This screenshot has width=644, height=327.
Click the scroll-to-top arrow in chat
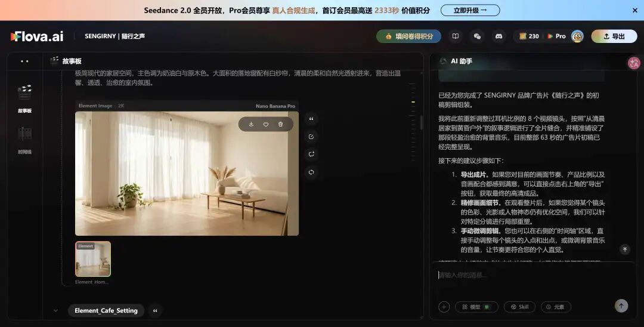pyautogui.click(x=625, y=249)
